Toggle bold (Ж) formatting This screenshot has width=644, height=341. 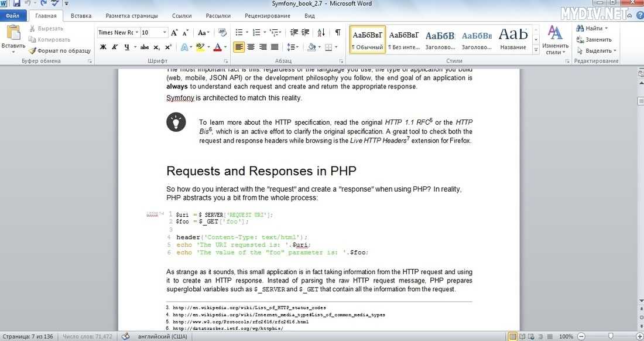pos(104,47)
